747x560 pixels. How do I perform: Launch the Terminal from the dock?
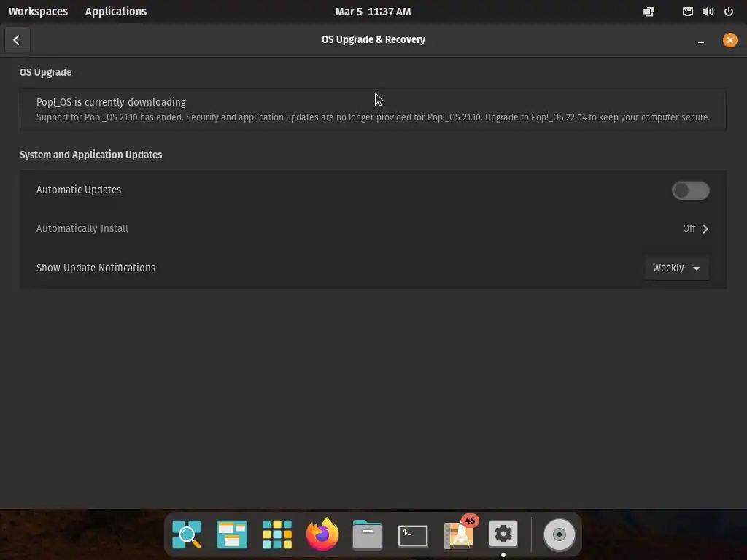pos(413,536)
